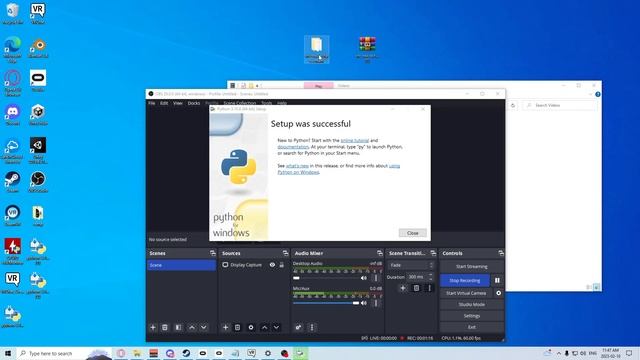The width and height of the screenshot is (640, 360).
Task: Click Search Videos field in Explorer window
Action: (560, 105)
